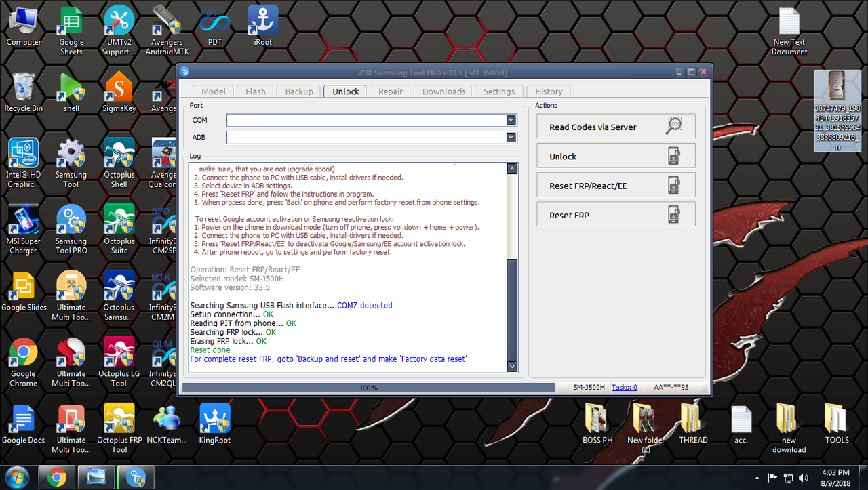Select the Samsung Tool PRO desktop shortcut
This screenshot has height=490, width=868.
click(x=71, y=230)
